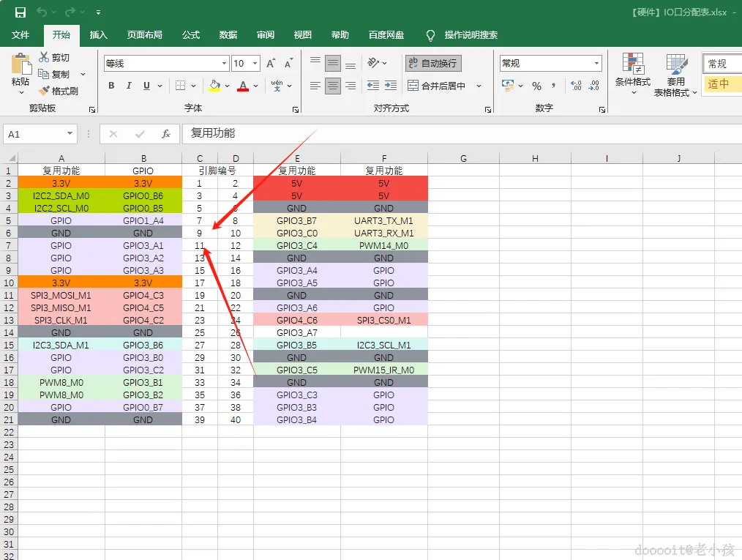Click the Copy icon
Image resolution: width=742 pixels, height=560 pixels.
pyautogui.click(x=43, y=74)
